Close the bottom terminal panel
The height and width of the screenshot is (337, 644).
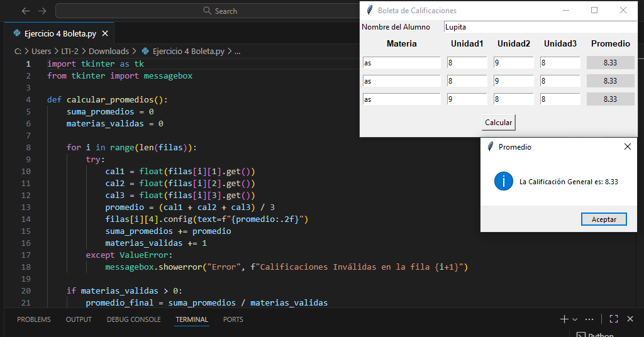click(x=631, y=319)
